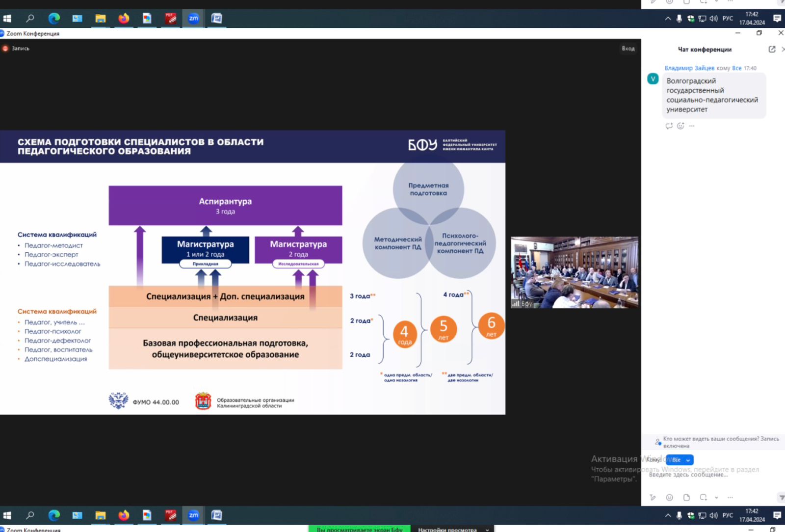The width and height of the screenshot is (785, 532).
Task: Click the sender name Владимир Зайцев
Action: click(689, 68)
